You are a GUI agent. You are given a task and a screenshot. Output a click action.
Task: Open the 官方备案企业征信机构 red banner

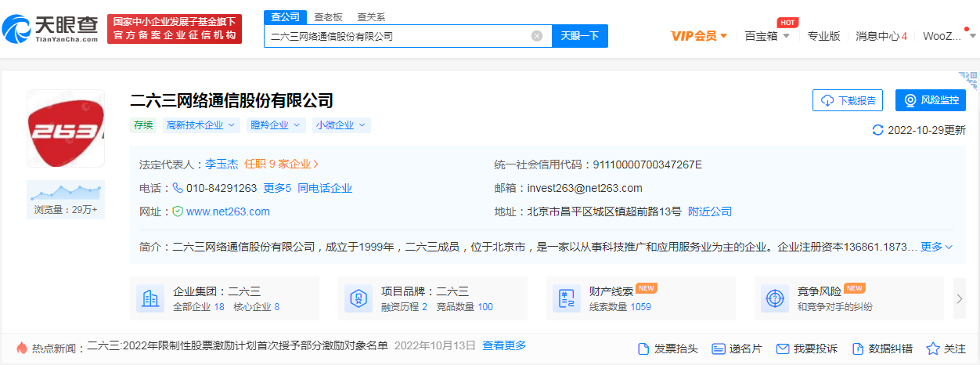pos(175,29)
